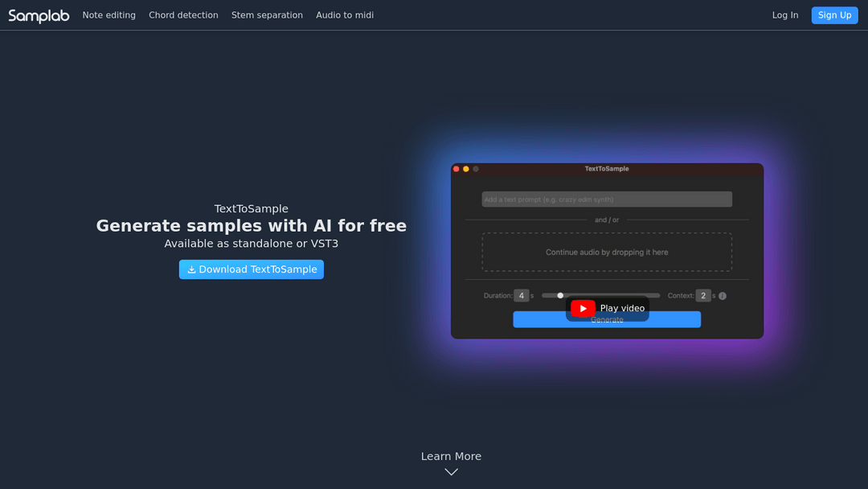Click the Sign Up button

tap(834, 15)
